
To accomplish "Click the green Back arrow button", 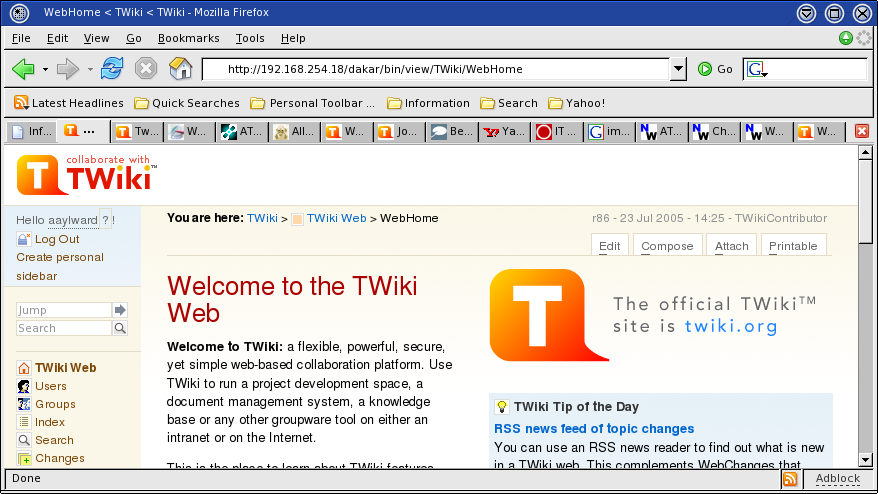I will coord(23,69).
